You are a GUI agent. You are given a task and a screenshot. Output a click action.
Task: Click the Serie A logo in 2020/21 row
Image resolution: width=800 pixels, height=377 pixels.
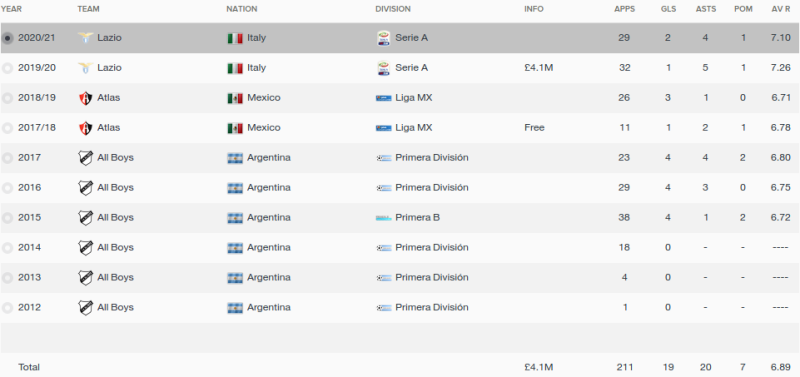(383, 38)
